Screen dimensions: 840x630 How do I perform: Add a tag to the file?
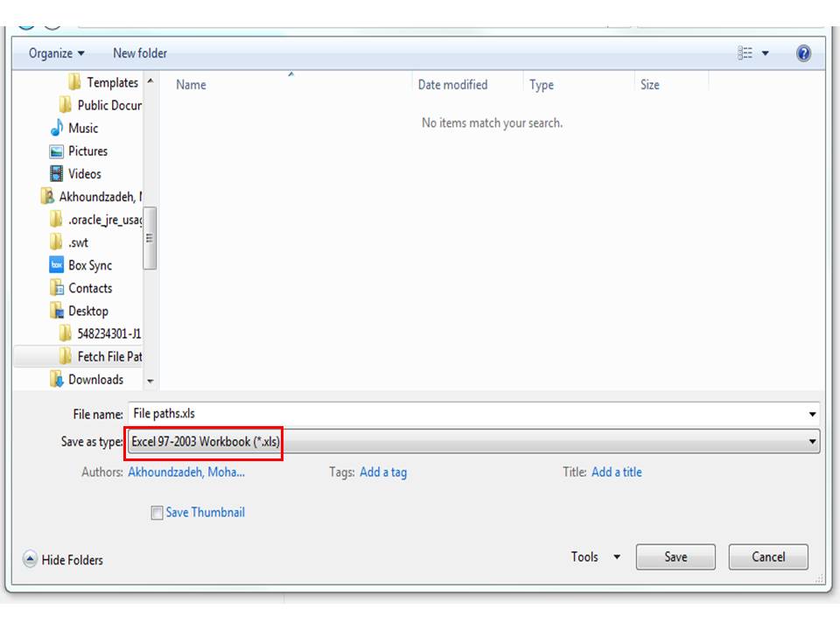(383, 472)
